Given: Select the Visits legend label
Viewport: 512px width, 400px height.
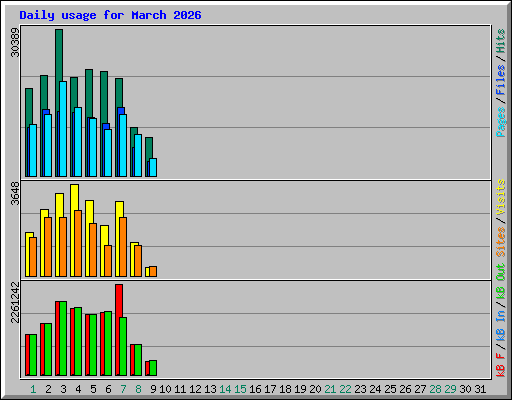Looking at the screenshot, I should 500,197.
